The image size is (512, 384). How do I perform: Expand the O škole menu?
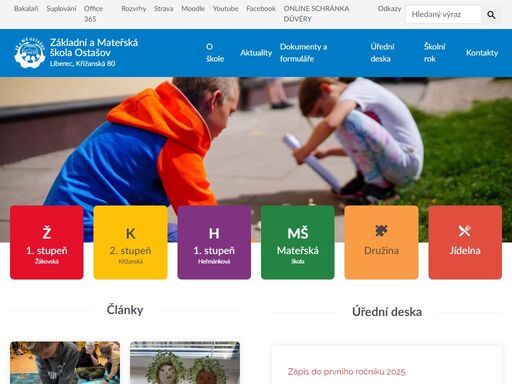tap(215, 53)
